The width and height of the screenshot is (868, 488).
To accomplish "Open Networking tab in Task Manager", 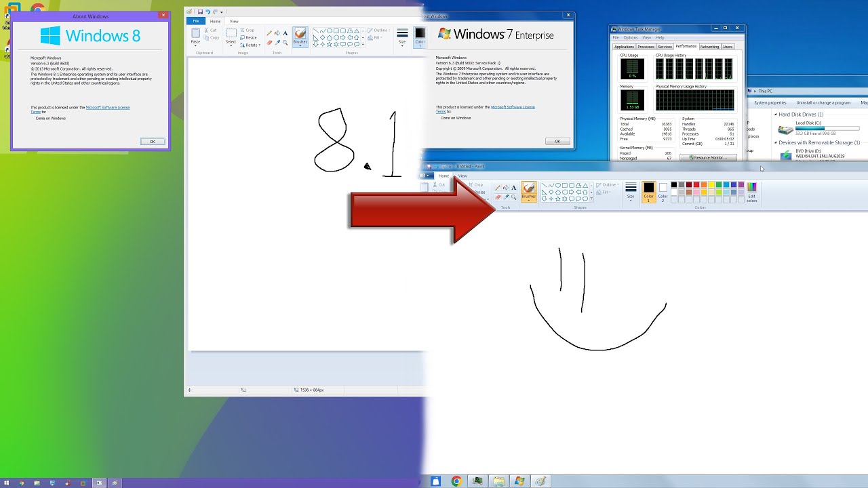I will tap(709, 47).
